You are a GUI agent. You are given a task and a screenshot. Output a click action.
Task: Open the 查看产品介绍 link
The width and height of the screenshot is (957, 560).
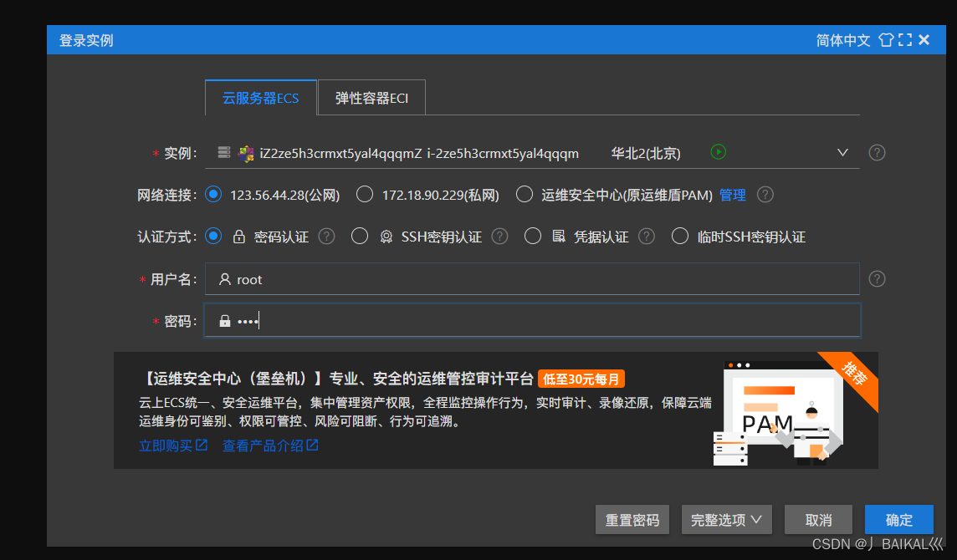(263, 445)
